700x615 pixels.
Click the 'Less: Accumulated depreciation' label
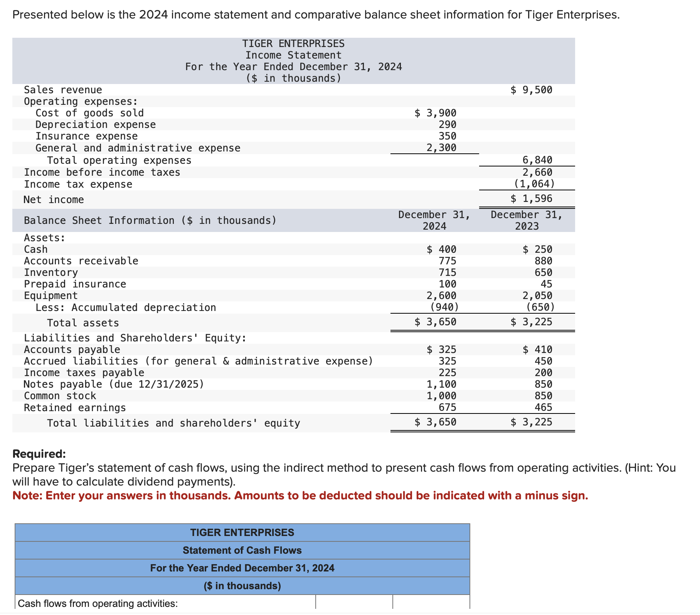pyautogui.click(x=126, y=307)
